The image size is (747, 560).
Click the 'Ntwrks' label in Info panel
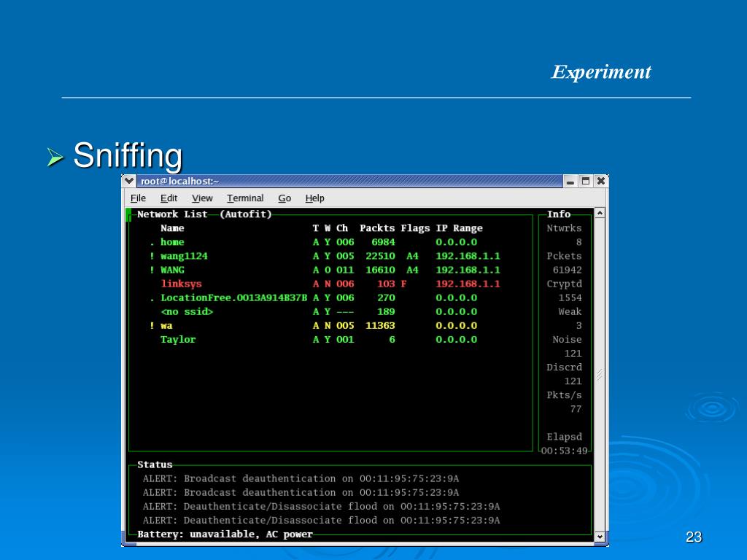[x=564, y=228]
